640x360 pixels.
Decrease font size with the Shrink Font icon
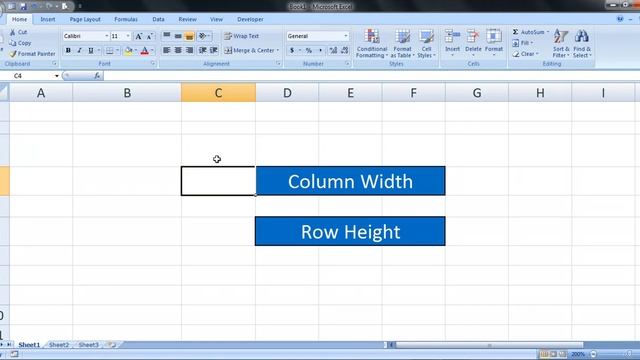(x=149, y=36)
